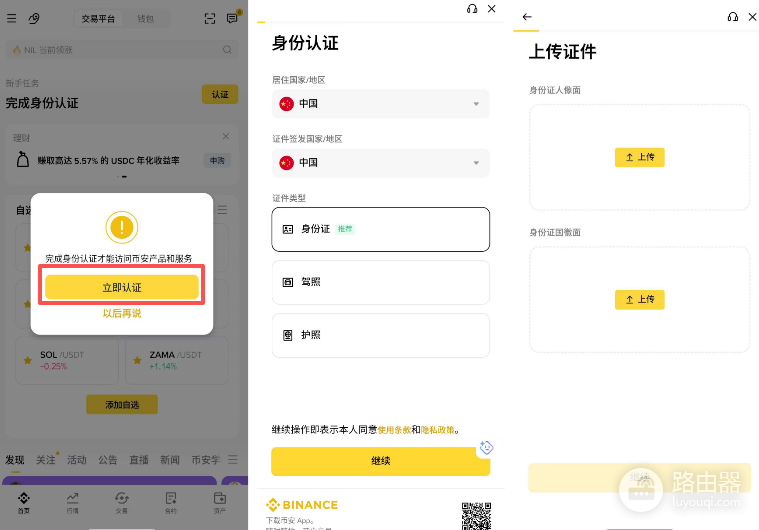
Task: Go to 首页 bottom navigation icon
Action: [24, 502]
